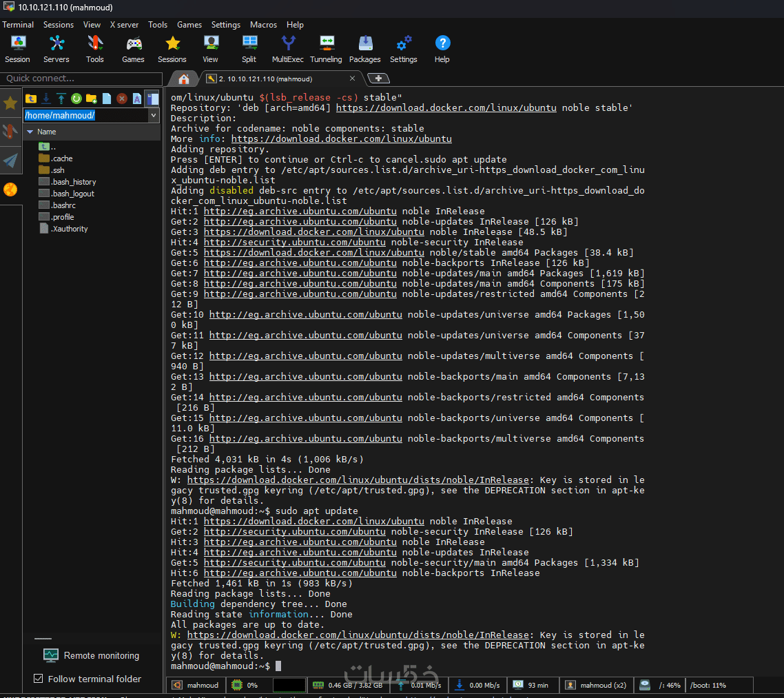784x698 pixels.
Task: Open the Servers toolbar icon
Action: point(56,49)
